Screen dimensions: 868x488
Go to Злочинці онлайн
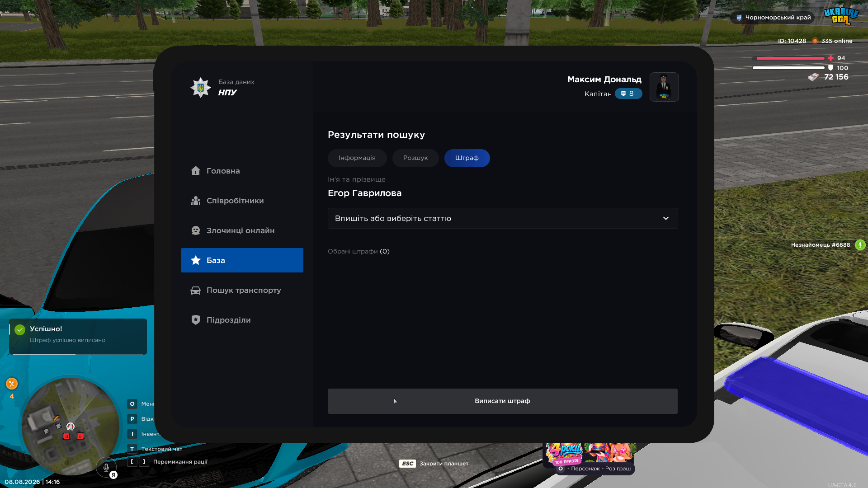pos(242,230)
